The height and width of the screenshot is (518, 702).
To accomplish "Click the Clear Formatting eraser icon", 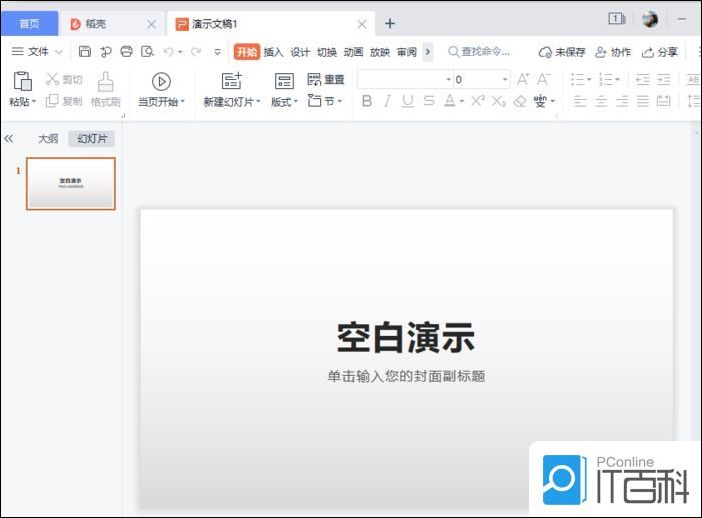I will pyautogui.click(x=520, y=101).
